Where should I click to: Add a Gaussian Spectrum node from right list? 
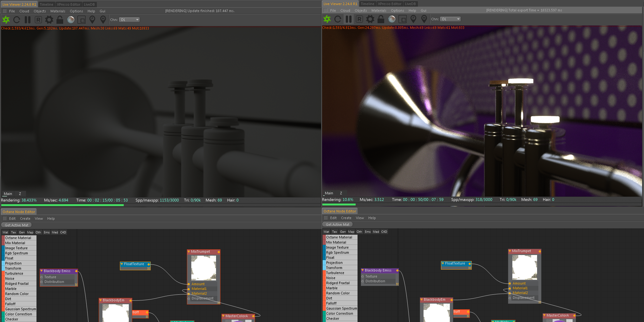340,308
